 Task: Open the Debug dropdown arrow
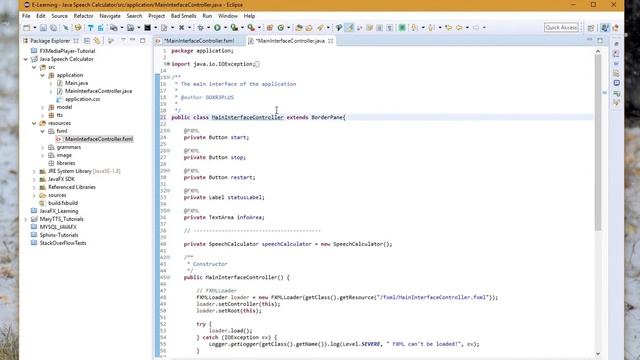(208, 28)
